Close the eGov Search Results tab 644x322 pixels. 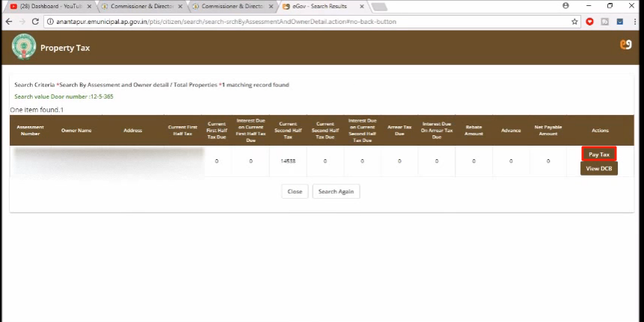[361, 7]
